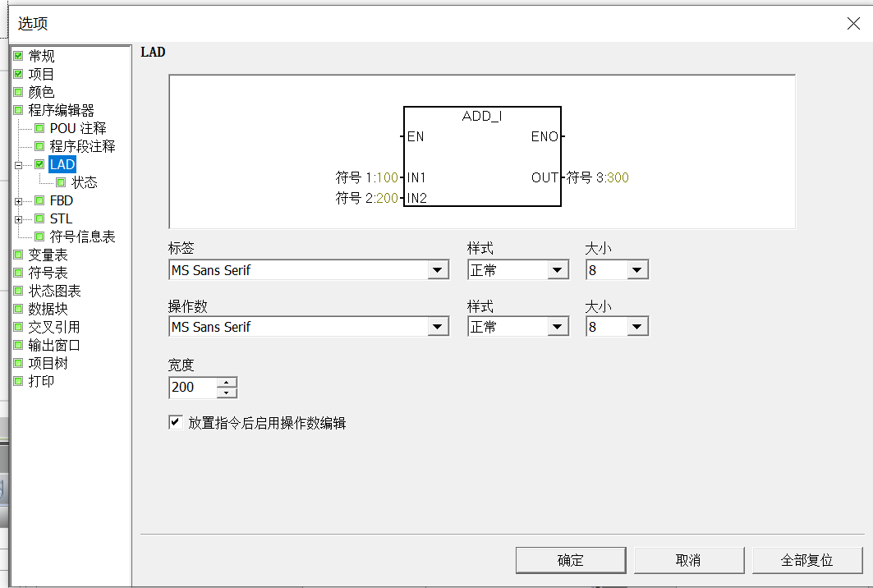Click the icon beside 打印
The height and width of the screenshot is (588, 873).
[x=18, y=381]
